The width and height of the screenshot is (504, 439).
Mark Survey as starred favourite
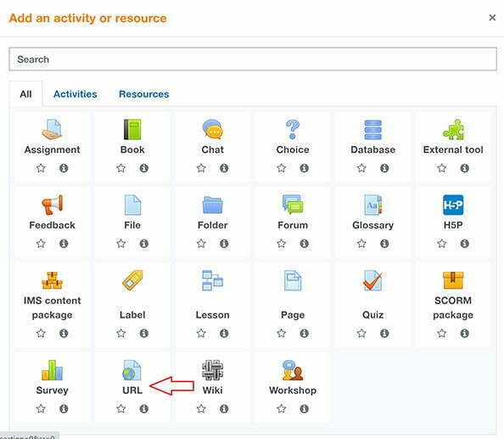[41, 408]
